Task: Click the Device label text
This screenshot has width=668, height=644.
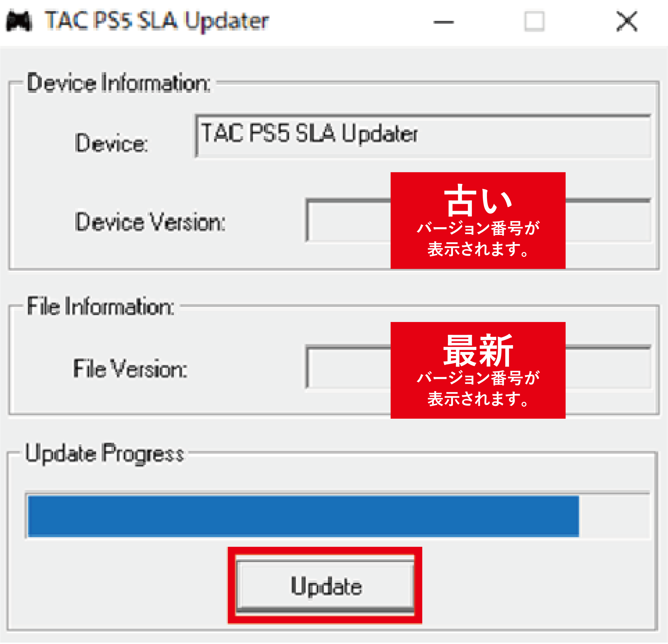Action: click(x=111, y=143)
